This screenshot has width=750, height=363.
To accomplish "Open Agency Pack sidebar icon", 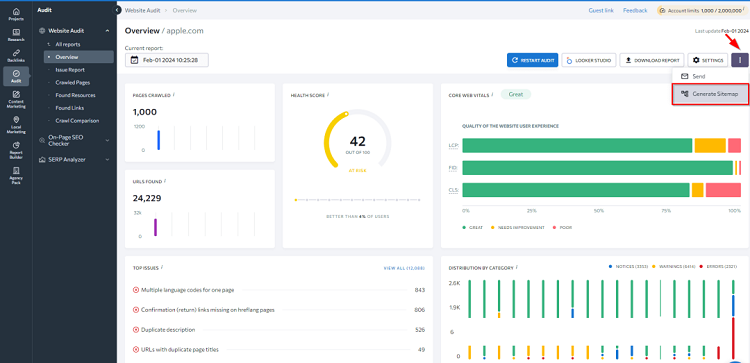I will (16, 175).
